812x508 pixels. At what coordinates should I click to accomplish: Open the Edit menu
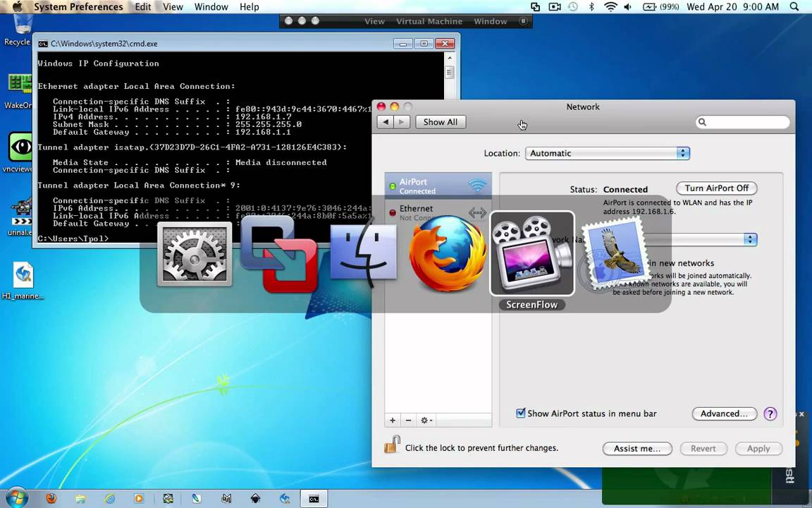143,7
